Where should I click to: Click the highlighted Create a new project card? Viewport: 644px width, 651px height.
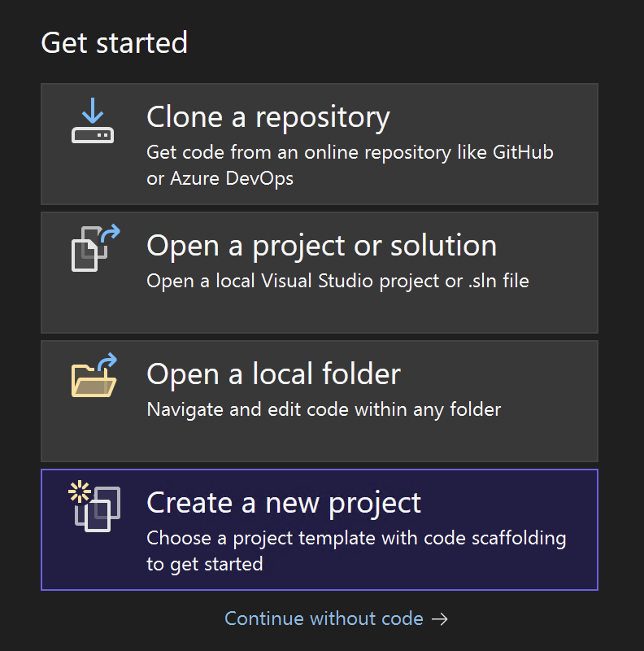(x=320, y=529)
